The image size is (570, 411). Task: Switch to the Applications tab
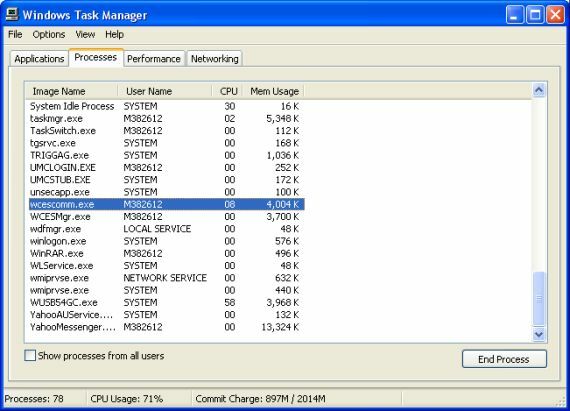tap(39, 59)
